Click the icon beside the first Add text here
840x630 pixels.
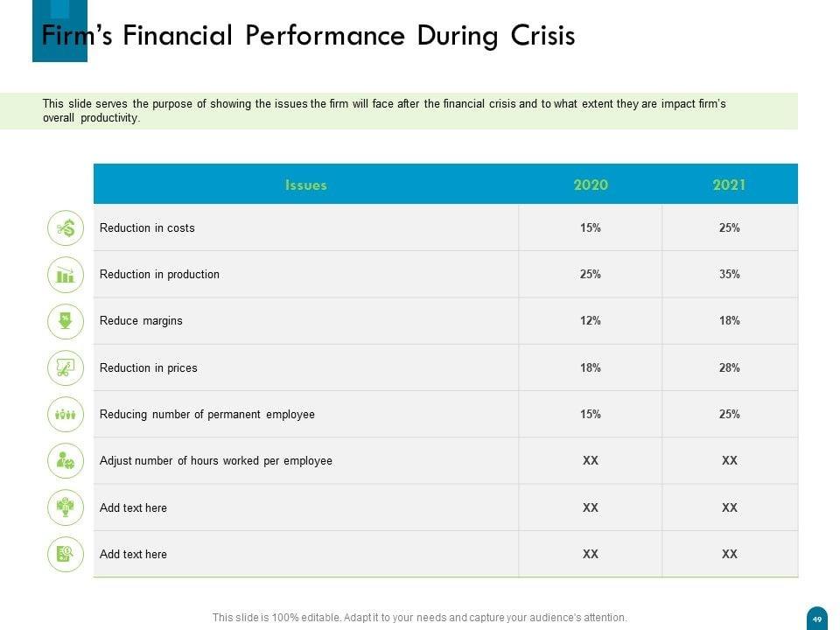66,507
